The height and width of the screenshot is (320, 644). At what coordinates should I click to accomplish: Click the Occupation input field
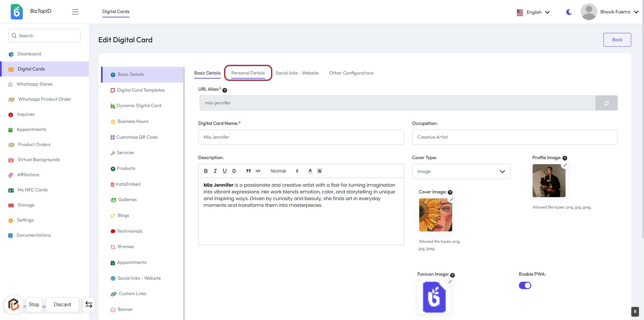(515, 137)
